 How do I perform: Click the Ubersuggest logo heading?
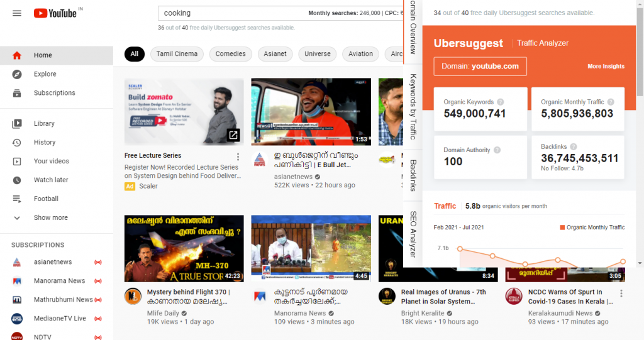pyautogui.click(x=468, y=43)
